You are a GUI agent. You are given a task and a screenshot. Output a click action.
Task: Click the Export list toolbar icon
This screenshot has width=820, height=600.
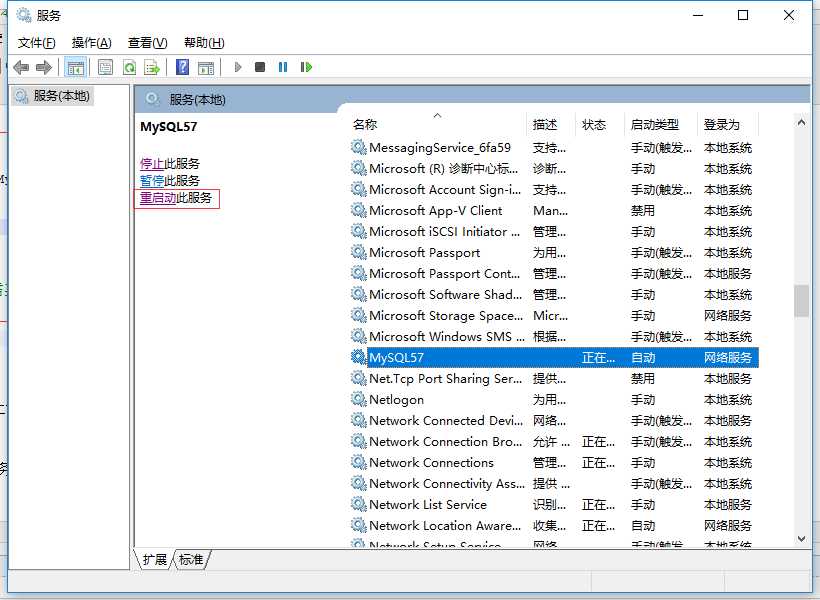click(x=152, y=67)
